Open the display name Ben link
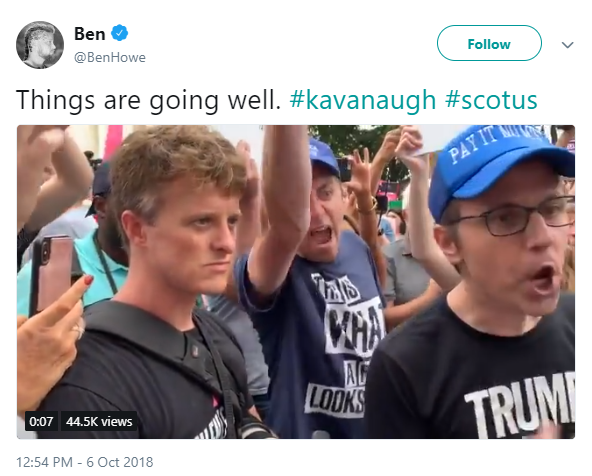The height and width of the screenshot is (476, 592). tap(89, 34)
